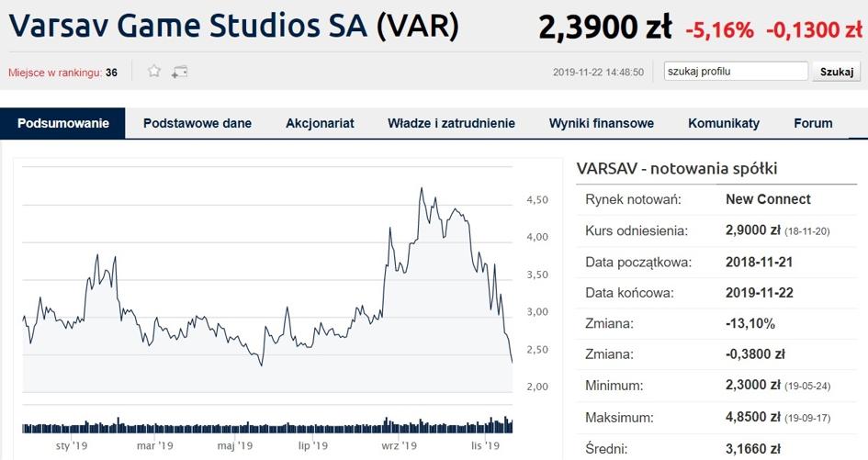The height and width of the screenshot is (460, 868).
Task: Select Władze i zatrudnienie tab
Action: click(451, 123)
